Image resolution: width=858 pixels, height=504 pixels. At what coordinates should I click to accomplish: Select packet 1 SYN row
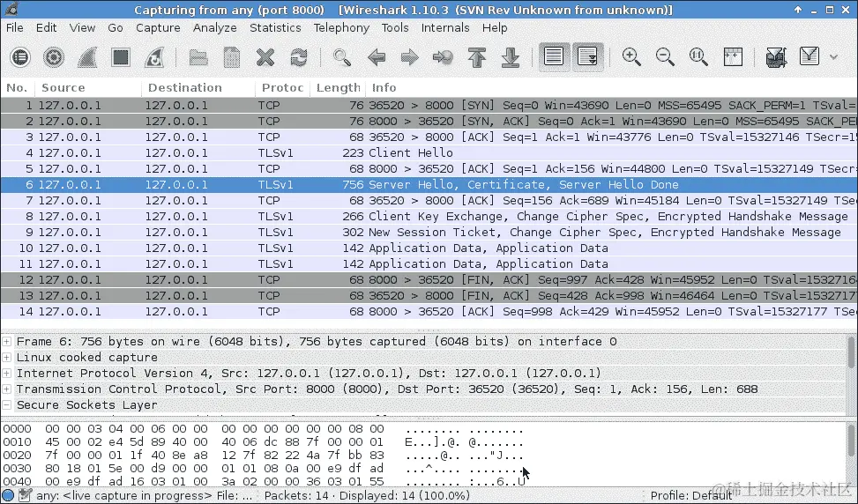429,106
